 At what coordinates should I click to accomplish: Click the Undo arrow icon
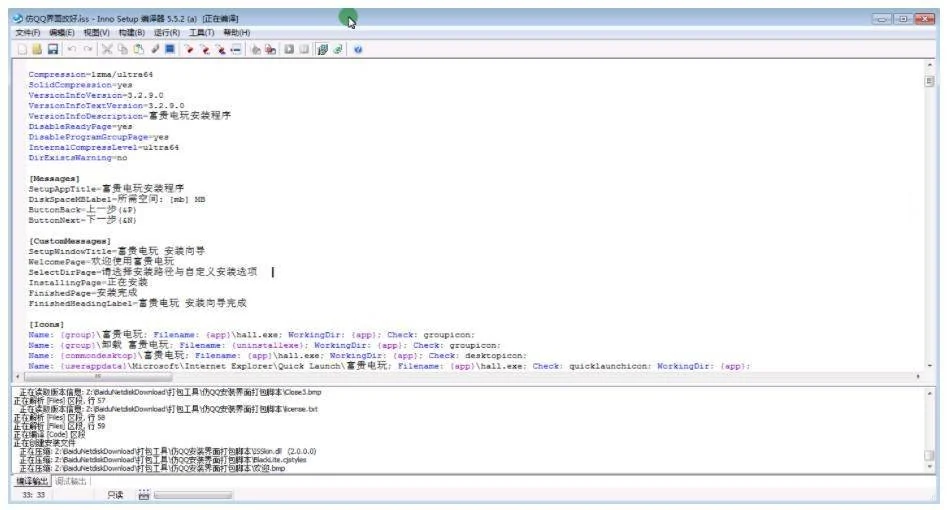coord(72,49)
